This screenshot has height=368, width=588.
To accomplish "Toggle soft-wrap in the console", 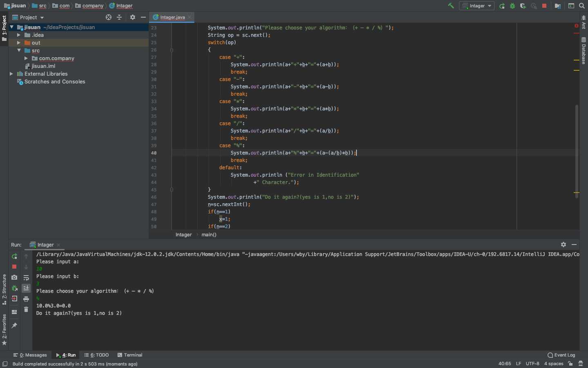I will 26,278.
